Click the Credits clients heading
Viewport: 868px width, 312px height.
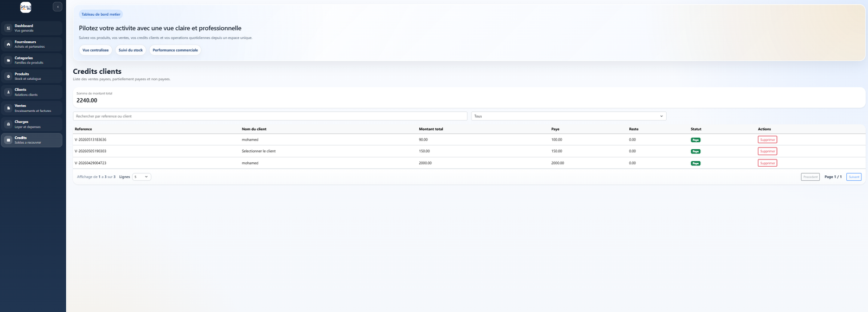pos(97,71)
